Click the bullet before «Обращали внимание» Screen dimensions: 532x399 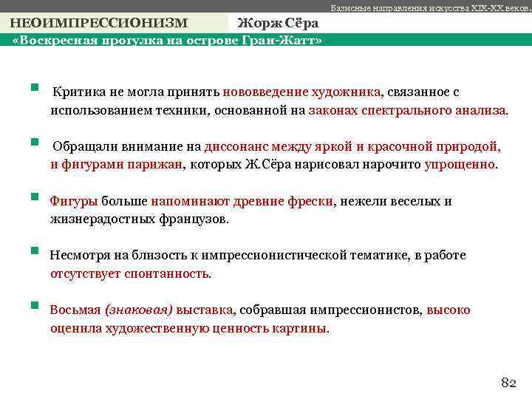(x=35, y=142)
